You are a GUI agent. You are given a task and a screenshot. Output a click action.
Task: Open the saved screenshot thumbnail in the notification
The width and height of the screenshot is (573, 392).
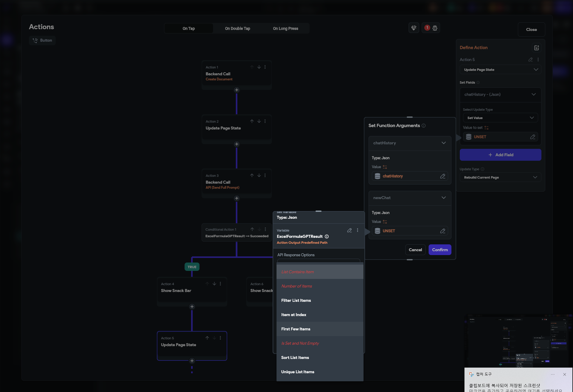click(518, 341)
